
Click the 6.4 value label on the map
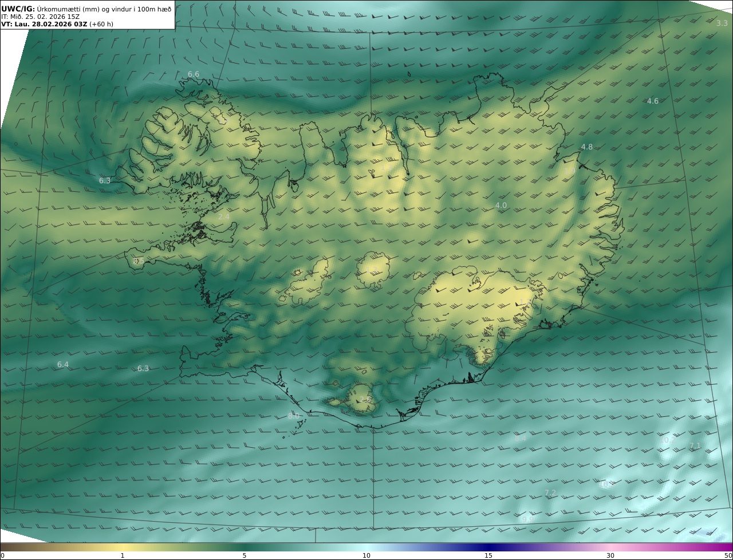(x=63, y=365)
